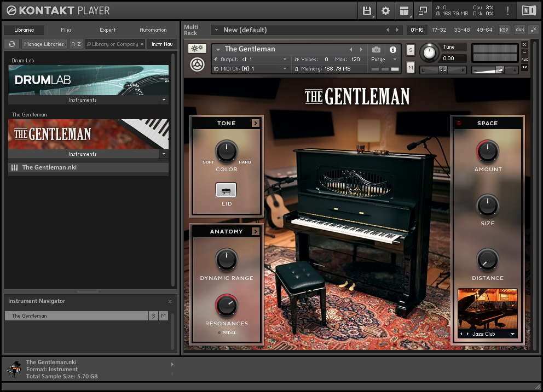Switch to the Expert tab
Image resolution: width=543 pixels, height=392 pixels.
108,30
